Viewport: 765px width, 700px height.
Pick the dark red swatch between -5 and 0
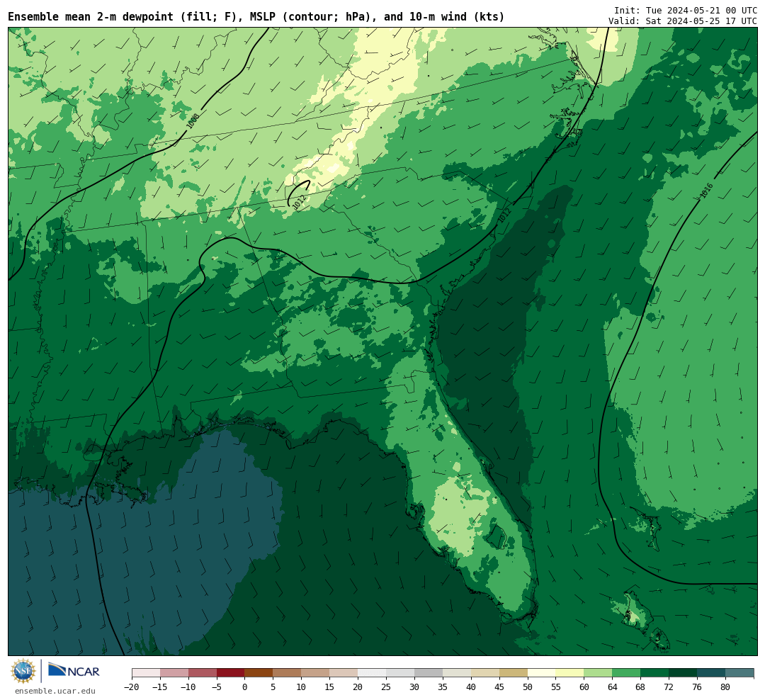tap(231, 673)
